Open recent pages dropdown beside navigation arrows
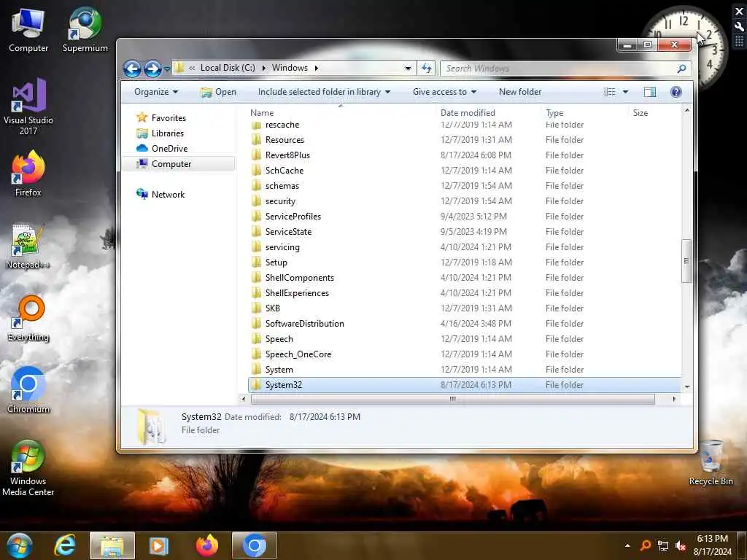This screenshot has width=747, height=560. [x=167, y=69]
